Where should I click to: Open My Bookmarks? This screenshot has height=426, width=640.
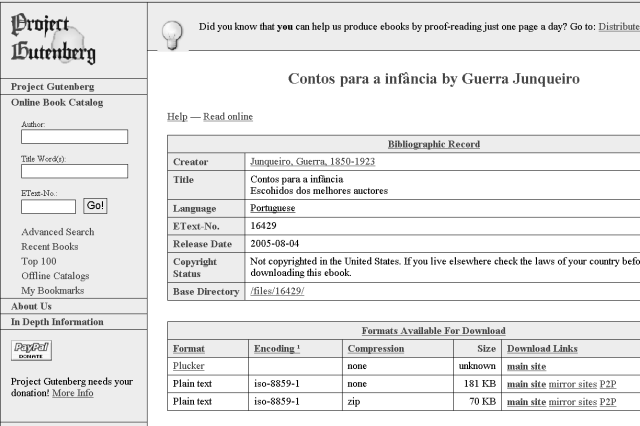[53, 290]
